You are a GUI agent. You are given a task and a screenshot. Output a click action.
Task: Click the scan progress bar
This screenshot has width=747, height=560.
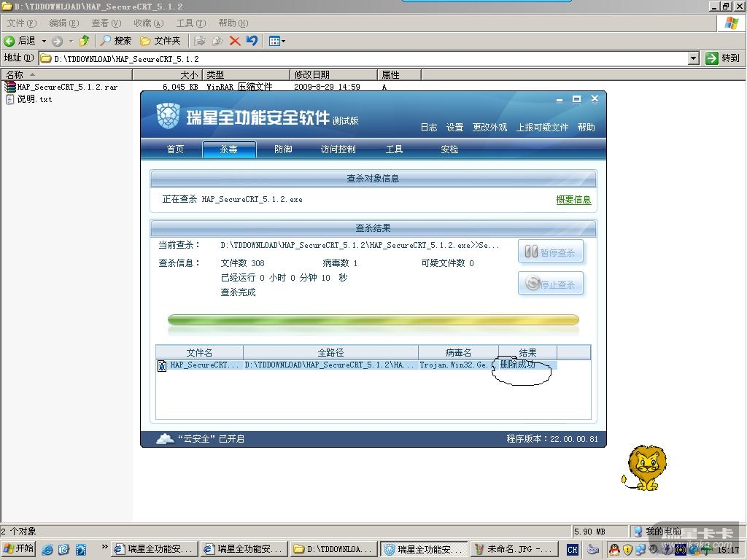click(x=373, y=319)
